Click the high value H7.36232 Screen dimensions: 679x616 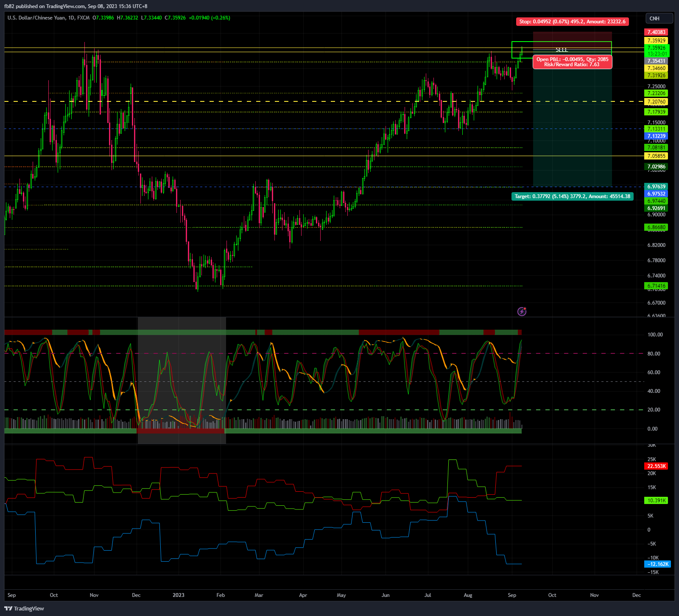coord(128,18)
